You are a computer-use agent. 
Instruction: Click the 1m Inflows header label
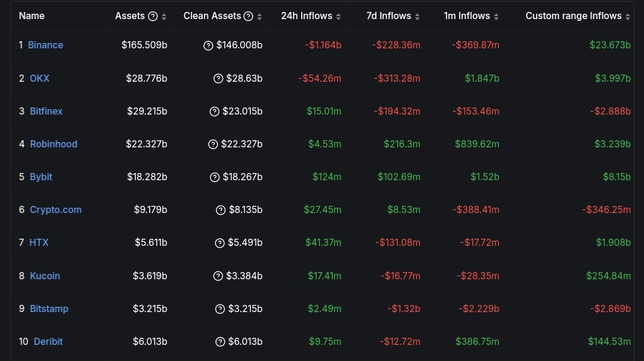[467, 16]
